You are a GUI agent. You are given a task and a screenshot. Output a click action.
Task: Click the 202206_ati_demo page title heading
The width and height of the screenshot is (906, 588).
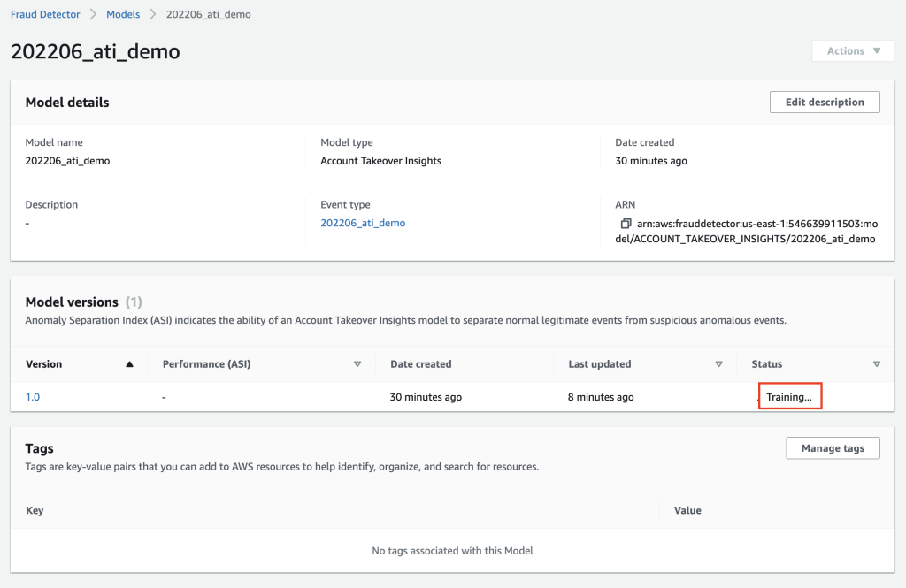(96, 51)
